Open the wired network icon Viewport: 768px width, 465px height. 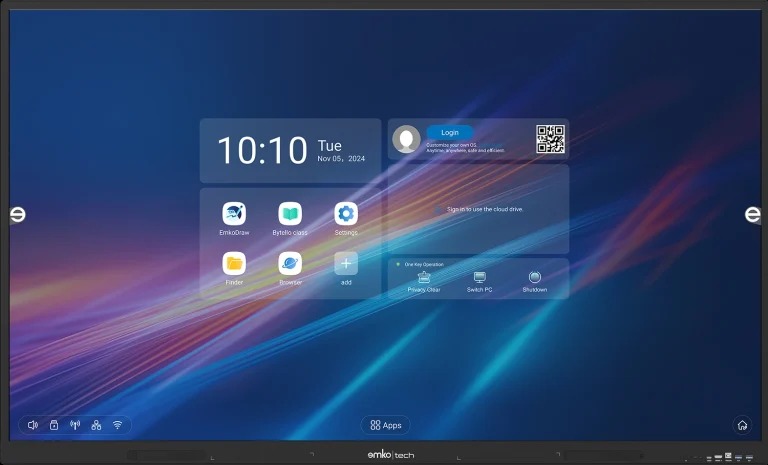(x=96, y=425)
